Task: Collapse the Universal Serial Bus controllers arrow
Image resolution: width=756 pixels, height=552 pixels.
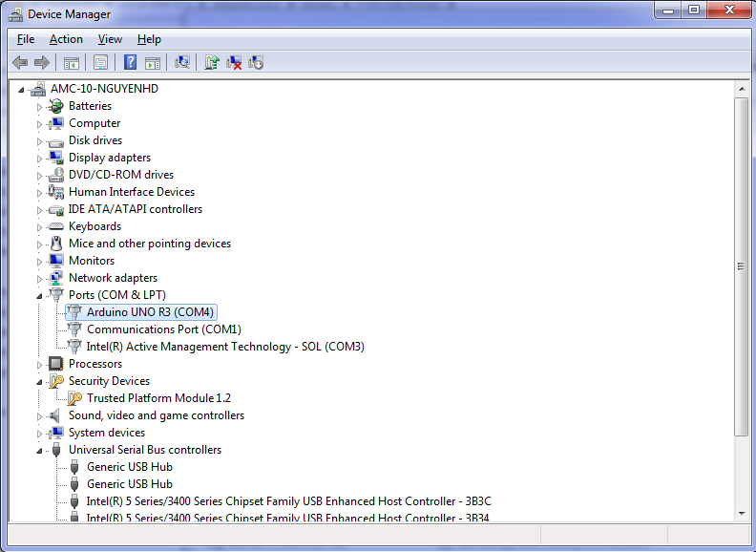Action: 39,451
